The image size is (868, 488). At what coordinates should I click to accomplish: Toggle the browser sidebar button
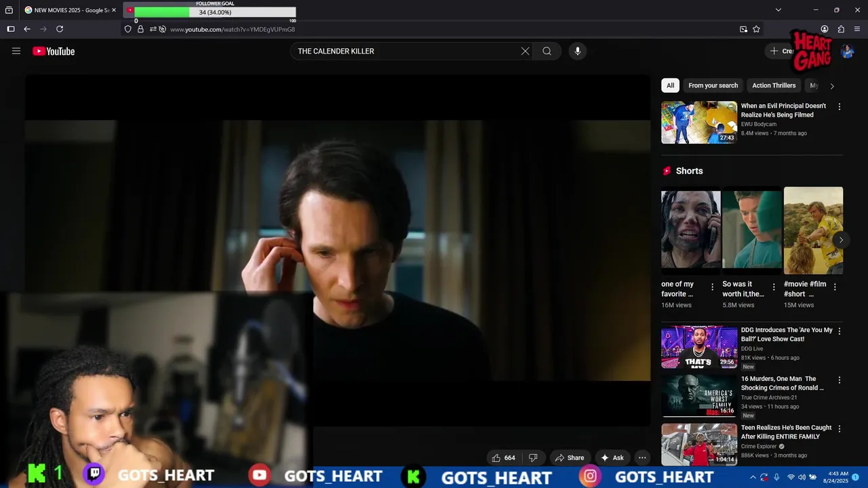pyautogui.click(x=11, y=29)
